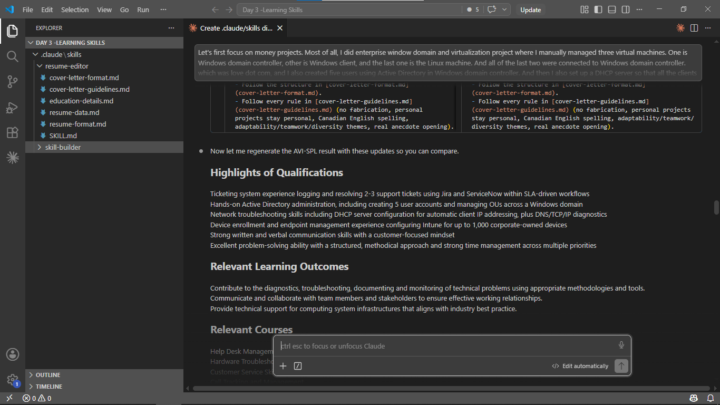Toggle the primary side bar layout button
The width and height of the screenshot is (720, 405).
click(x=598, y=10)
